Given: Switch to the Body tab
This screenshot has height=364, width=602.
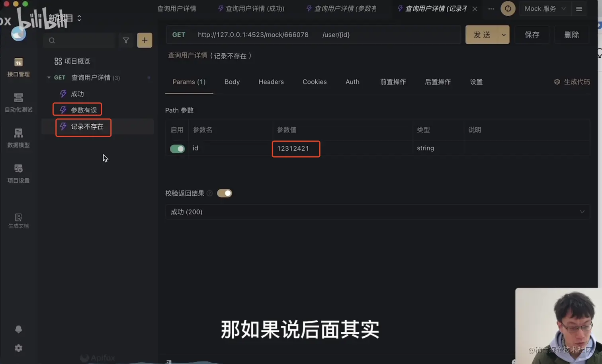Looking at the screenshot, I should [232, 82].
